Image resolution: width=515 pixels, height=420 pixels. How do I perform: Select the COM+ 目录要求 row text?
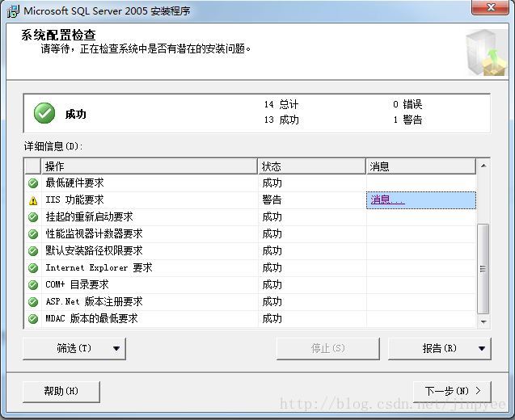(77, 284)
